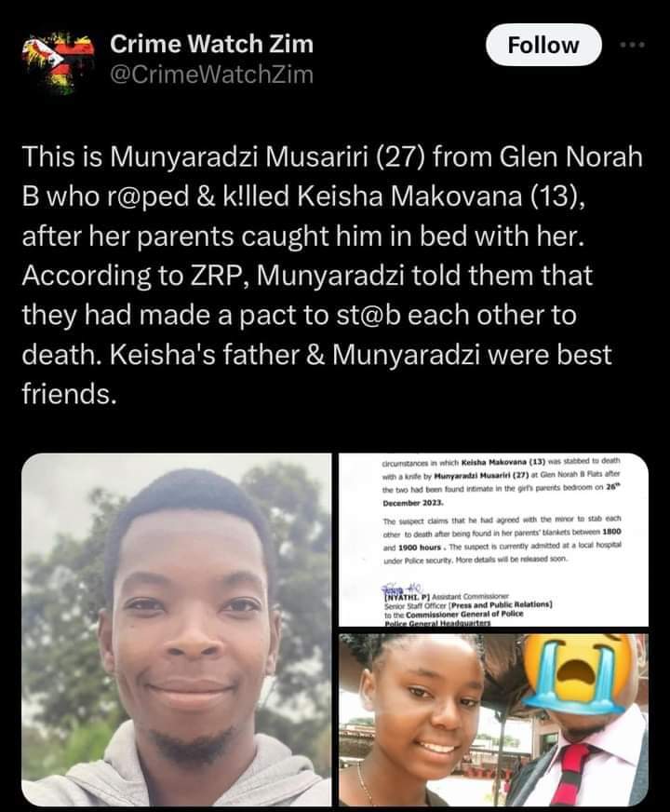The width and height of the screenshot is (670, 812).
Task: Click December 2023 in the police statement
Action: 413,503
